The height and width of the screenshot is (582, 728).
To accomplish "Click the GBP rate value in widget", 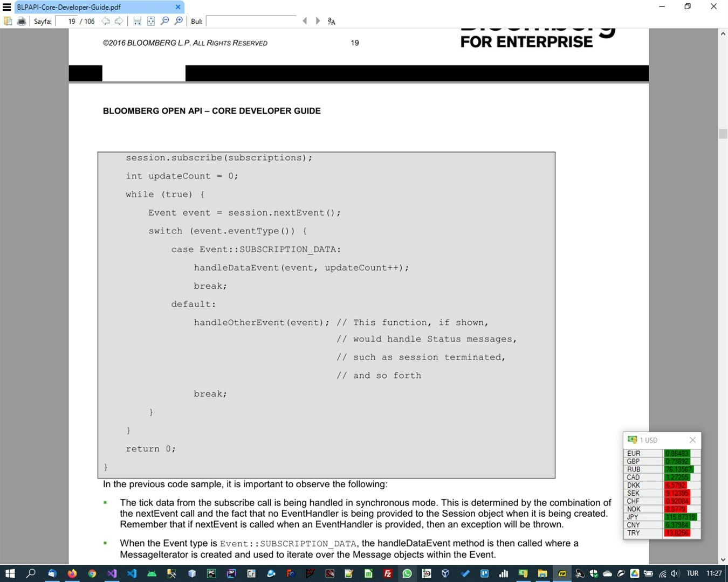I will point(677,461).
